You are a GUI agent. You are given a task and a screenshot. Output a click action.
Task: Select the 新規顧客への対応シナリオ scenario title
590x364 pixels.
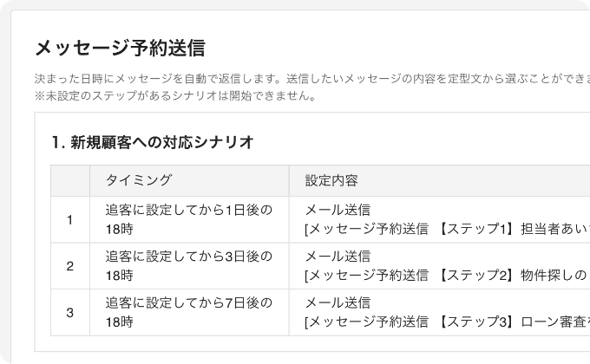[153, 142]
